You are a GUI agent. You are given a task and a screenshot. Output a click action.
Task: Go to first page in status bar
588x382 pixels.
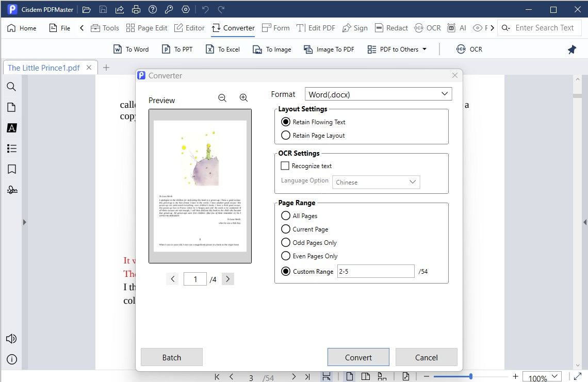click(x=217, y=377)
